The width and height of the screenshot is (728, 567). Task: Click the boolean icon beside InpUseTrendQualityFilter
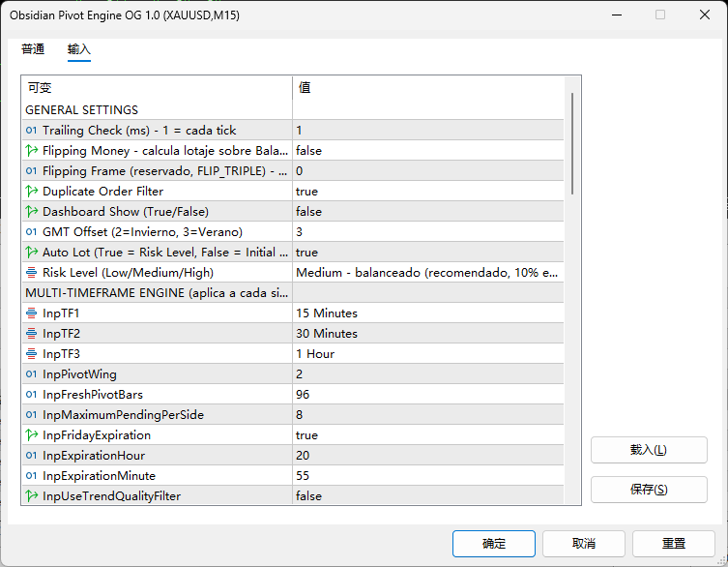(31, 496)
